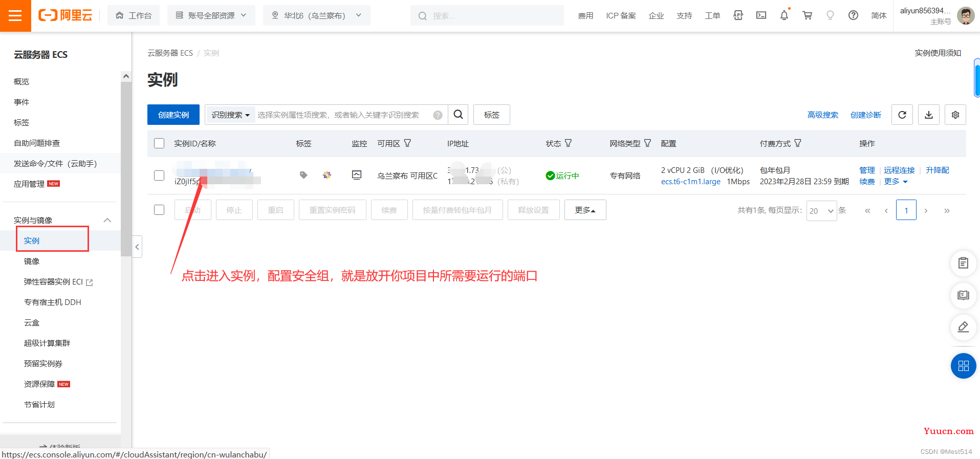Open 工单 menu
980x459 pixels.
coord(712,16)
